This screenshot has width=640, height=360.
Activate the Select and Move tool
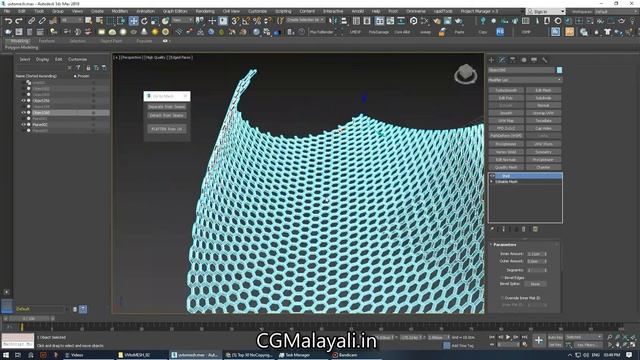[x=133, y=21]
